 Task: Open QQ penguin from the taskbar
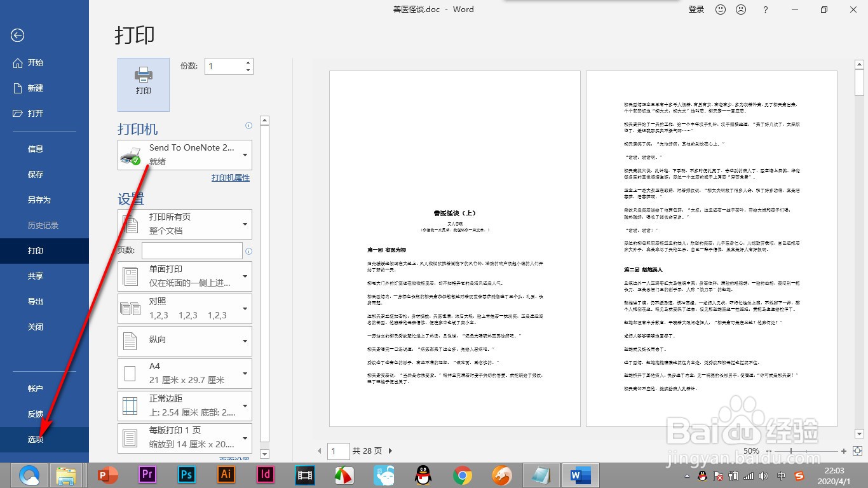click(423, 475)
